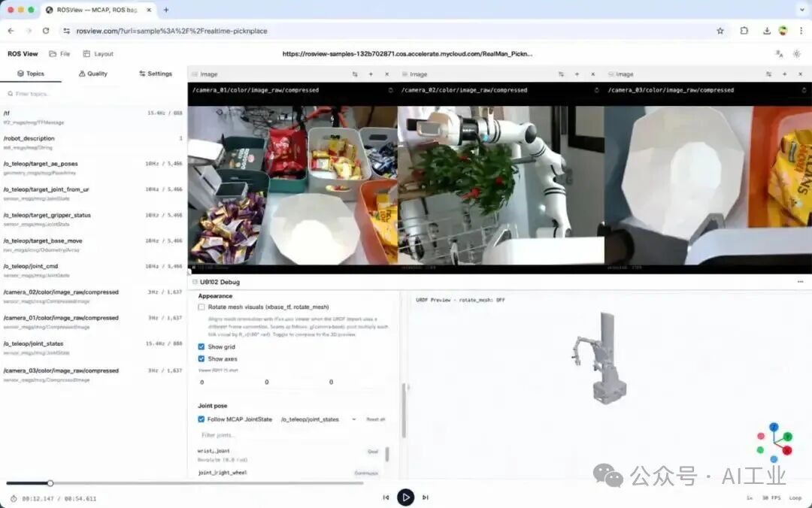Switch to the Quality tab
The height and width of the screenshot is (508, 812).
point(93,74)
